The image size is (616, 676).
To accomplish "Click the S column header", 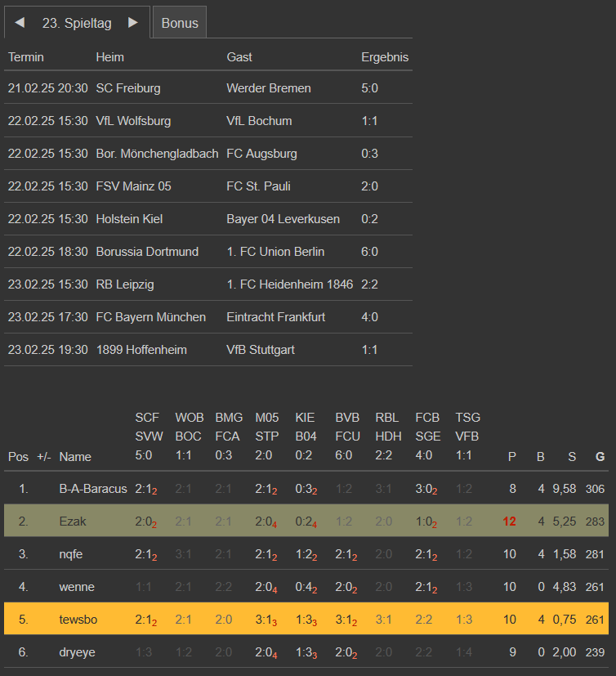I will click(x=572, y=457).
